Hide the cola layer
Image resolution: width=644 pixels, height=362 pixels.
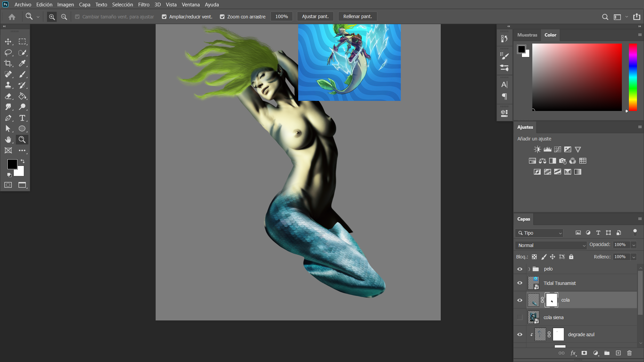(x=520, y=300)
